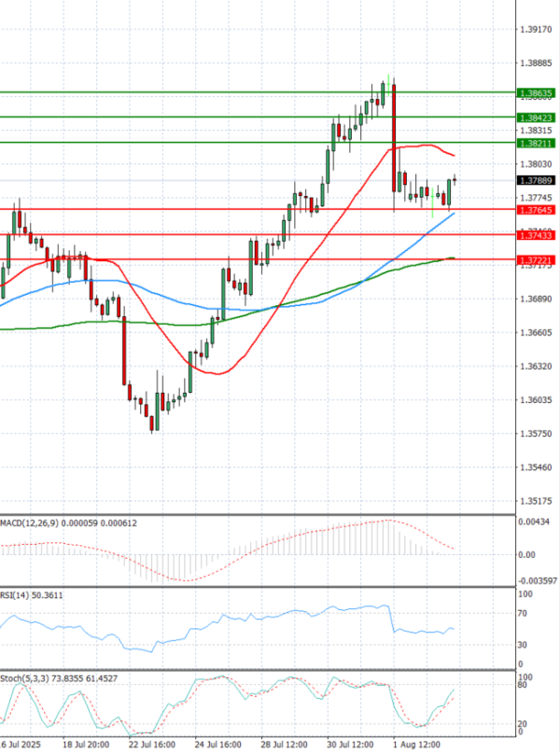Image resolution: width=560 pixels, height=752 pixels.
Task: Click the 1.37221 red support price label
Action: 536,260
